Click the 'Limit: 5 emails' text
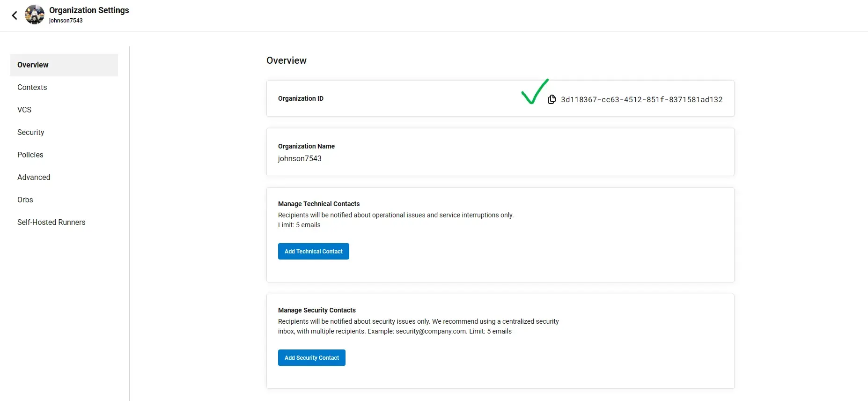The image size is (868, 401). point(299,225)
